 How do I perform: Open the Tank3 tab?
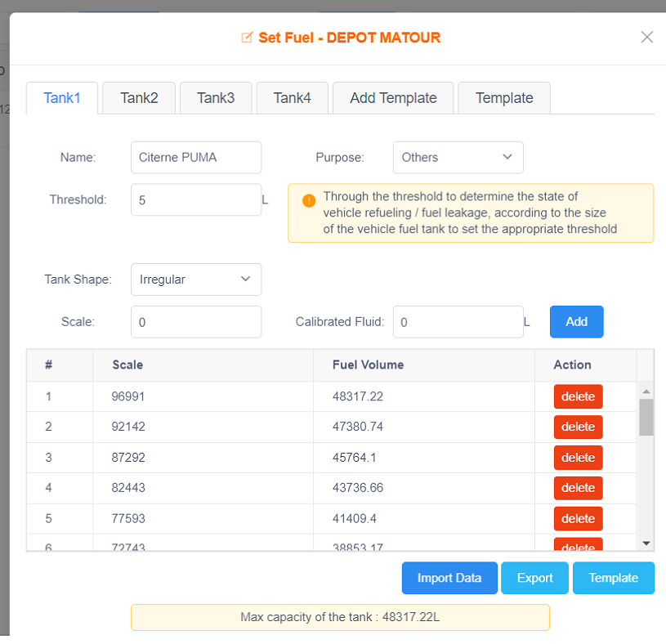[216, 98]
